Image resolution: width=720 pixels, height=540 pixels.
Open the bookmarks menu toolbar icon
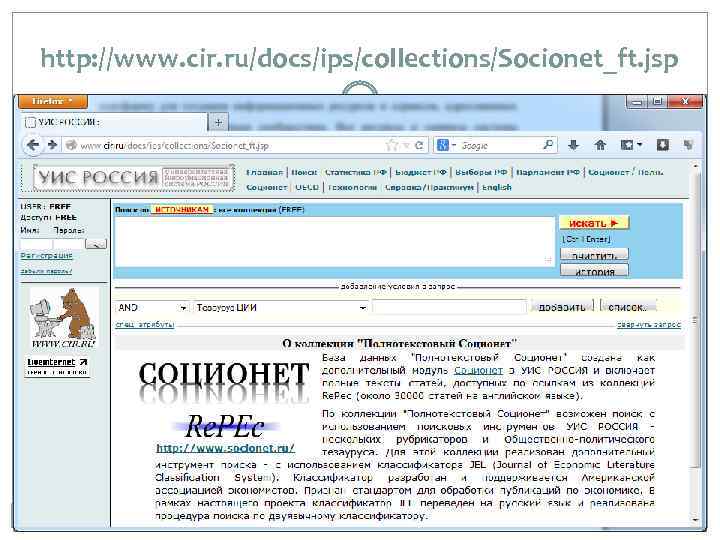click(x=631, y=146)
